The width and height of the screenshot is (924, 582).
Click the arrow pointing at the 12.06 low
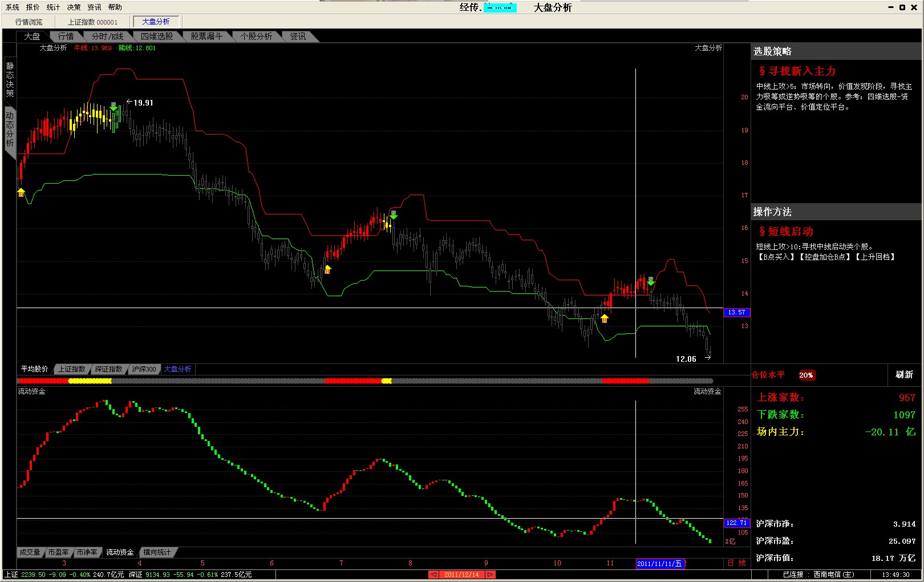point(708,358)
